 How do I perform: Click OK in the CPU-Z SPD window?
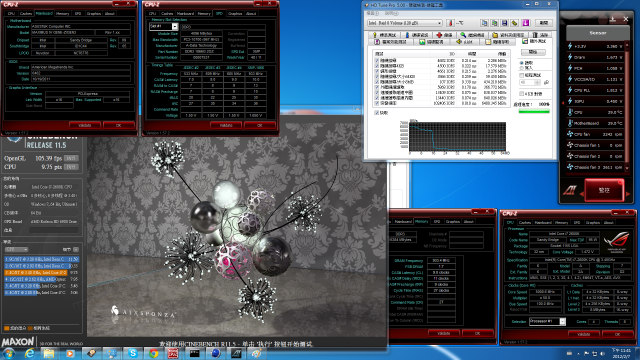(x=260, y=125)
